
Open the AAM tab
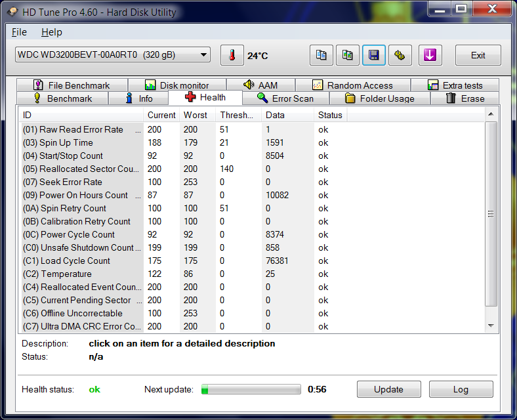tap(261, 85)
